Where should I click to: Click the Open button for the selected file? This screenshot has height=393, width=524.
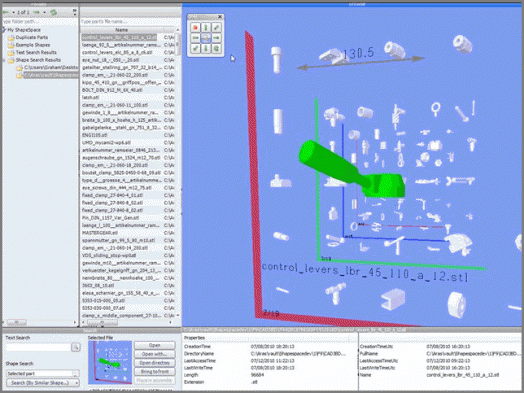(x=155, y=345)
